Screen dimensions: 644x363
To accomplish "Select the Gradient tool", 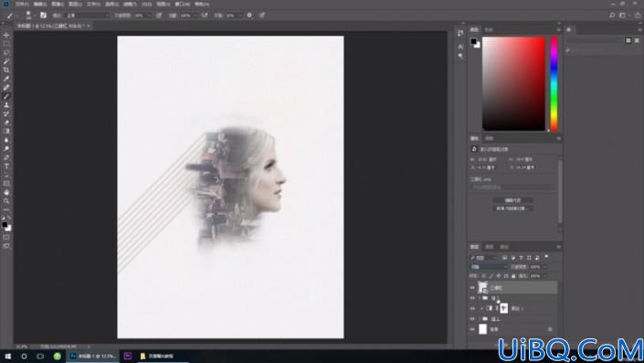I will click(x=6, y=131).
